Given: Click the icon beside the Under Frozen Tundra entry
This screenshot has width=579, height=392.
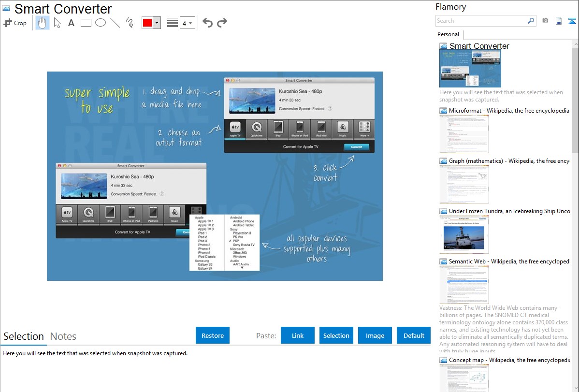Looking at the screenshot, I should pyautogui.click(x=443, y=211).
